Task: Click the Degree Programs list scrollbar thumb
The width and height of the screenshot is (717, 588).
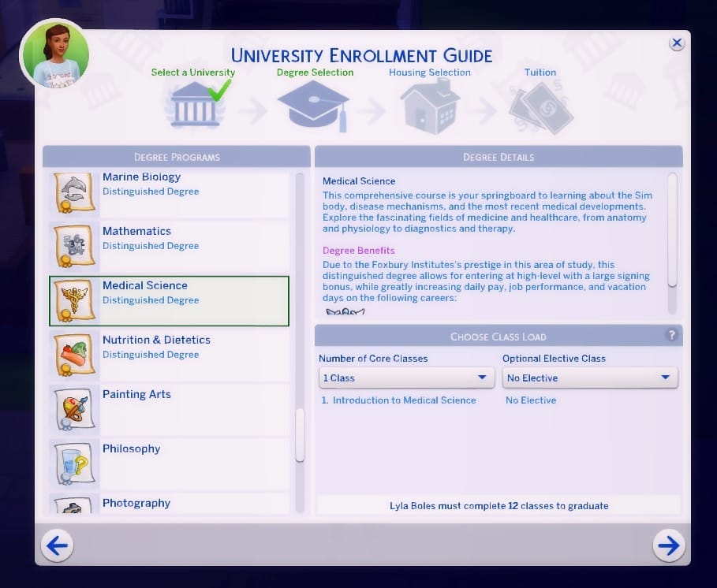Action: coord(300,435)
